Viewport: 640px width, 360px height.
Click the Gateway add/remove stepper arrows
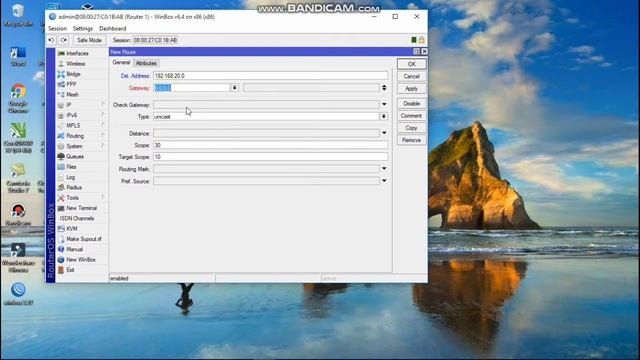point(384,88)
